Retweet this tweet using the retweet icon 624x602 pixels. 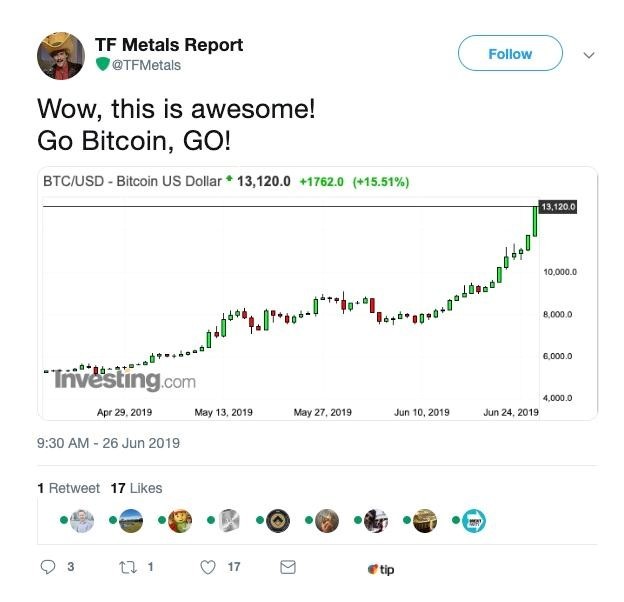[124, 567]
